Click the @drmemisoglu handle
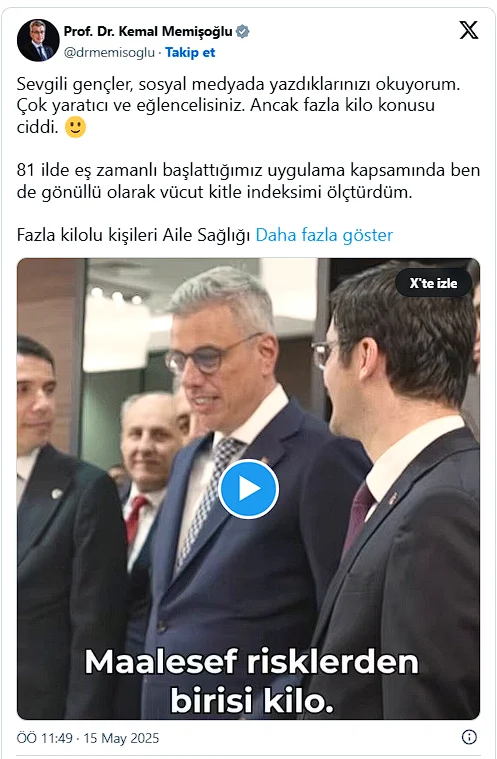The width and height of the screenshot is (497, 759). tap(109, 52)
